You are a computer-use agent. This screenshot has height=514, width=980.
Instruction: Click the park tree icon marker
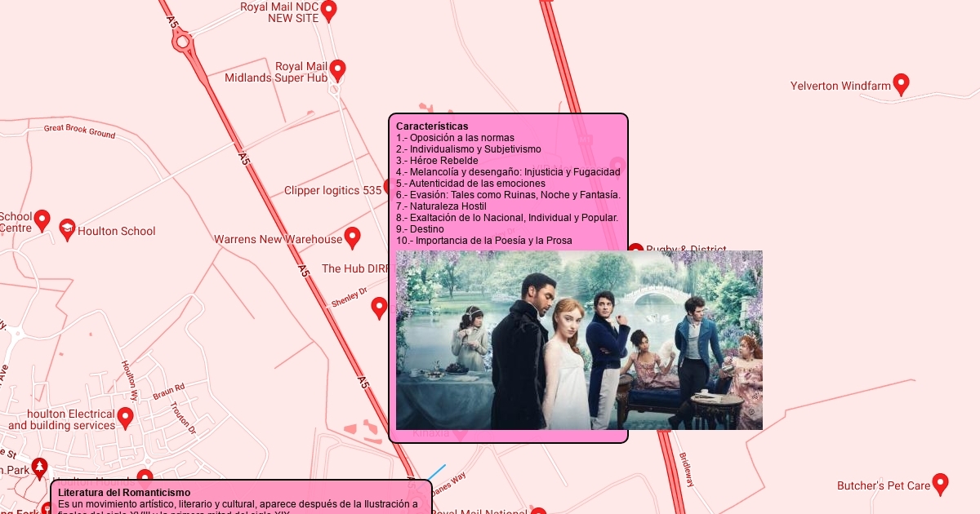(39, 468)
